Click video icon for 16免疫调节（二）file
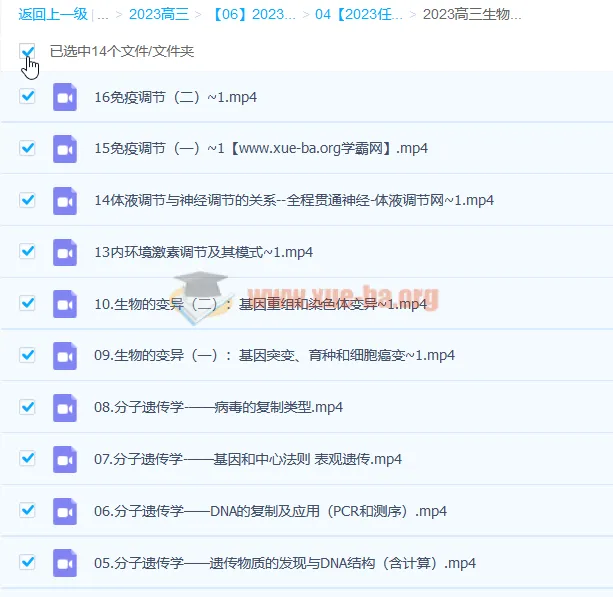 click(65, 97)
